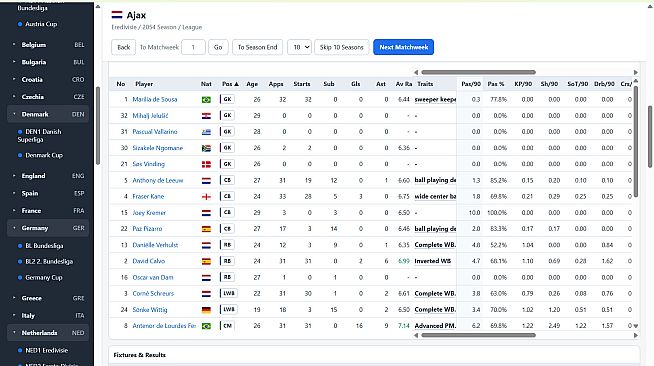This screenshot has height=366, width=654.
Task: Click the LWB position badge for Corné Schreurs
Action: click(229, 293)
